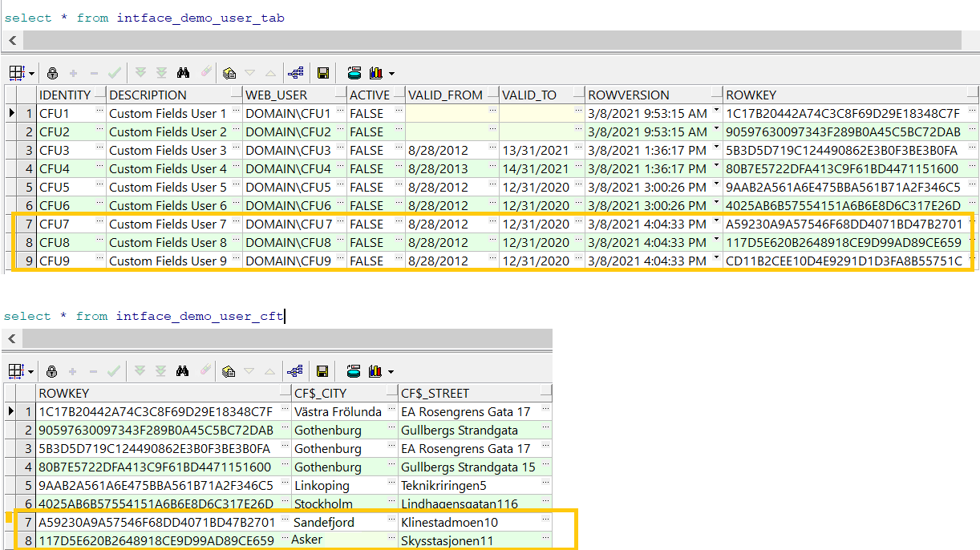This screenshot has height=550, width=980.
Task: Click the fetch-next-rows chevron in the top toolbar
Action: [x=141, y=72]
